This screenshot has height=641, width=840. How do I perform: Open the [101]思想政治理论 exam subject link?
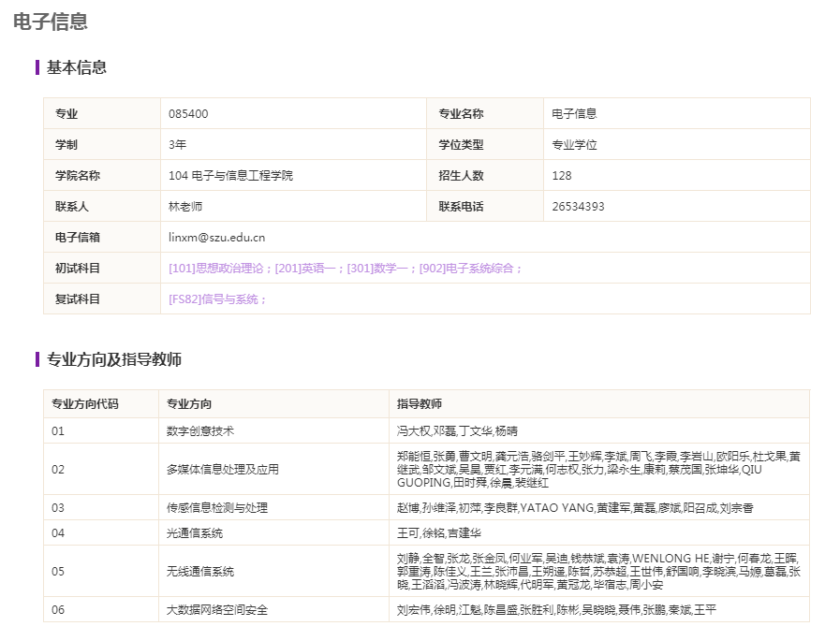pos(216,269)
